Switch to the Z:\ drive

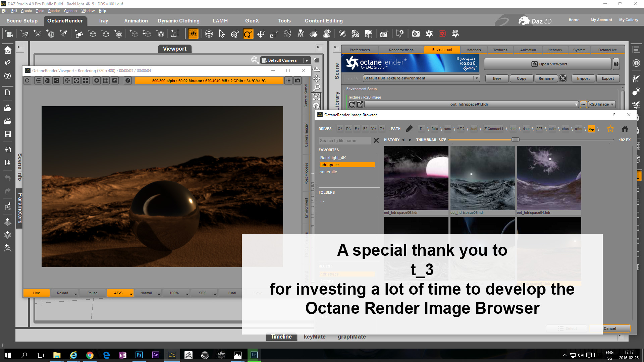(382, 129)
